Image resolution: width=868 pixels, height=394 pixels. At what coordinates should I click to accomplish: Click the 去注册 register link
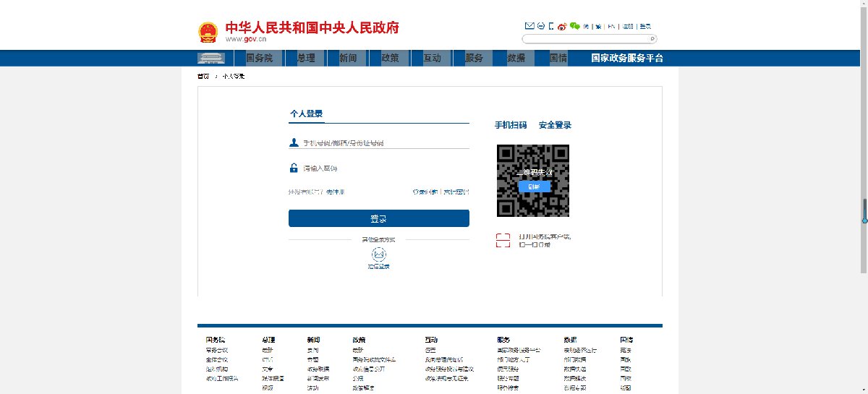pyautogui.click(x=335, y=192)
